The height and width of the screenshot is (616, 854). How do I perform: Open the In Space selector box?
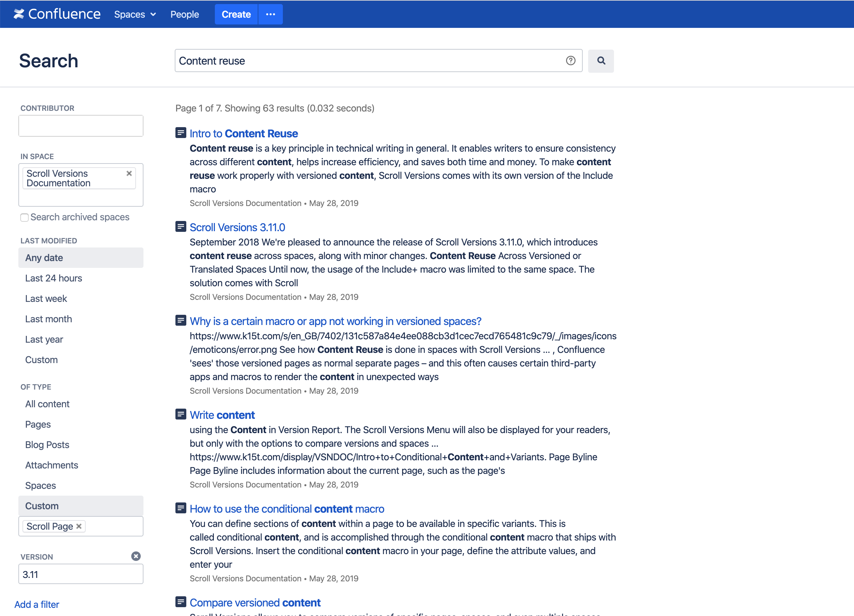pyautogui.click(x=81, y=198)
